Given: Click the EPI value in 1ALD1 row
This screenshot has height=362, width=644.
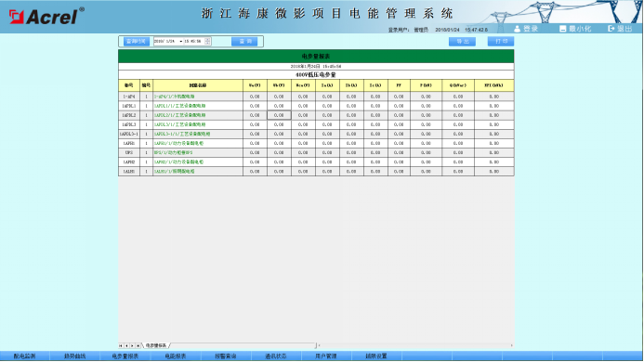Looking at the screenshot, I should point(494,172).
